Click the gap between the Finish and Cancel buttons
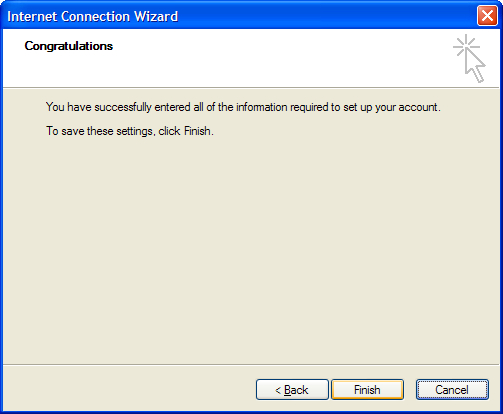 pos(410,389)
